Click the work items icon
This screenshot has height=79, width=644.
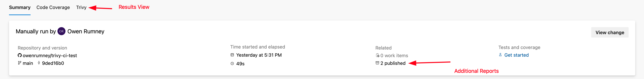(377, 55)
